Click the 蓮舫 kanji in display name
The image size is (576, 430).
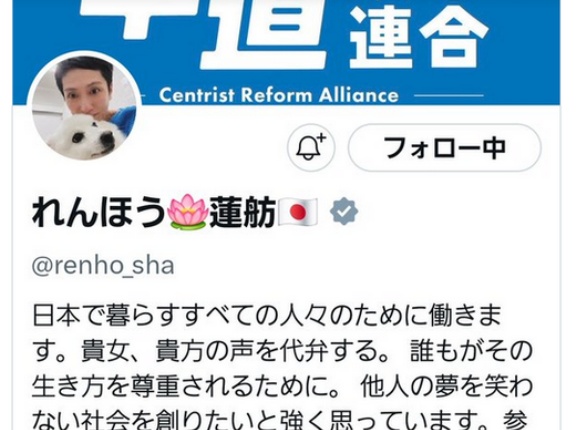[242, 212]
